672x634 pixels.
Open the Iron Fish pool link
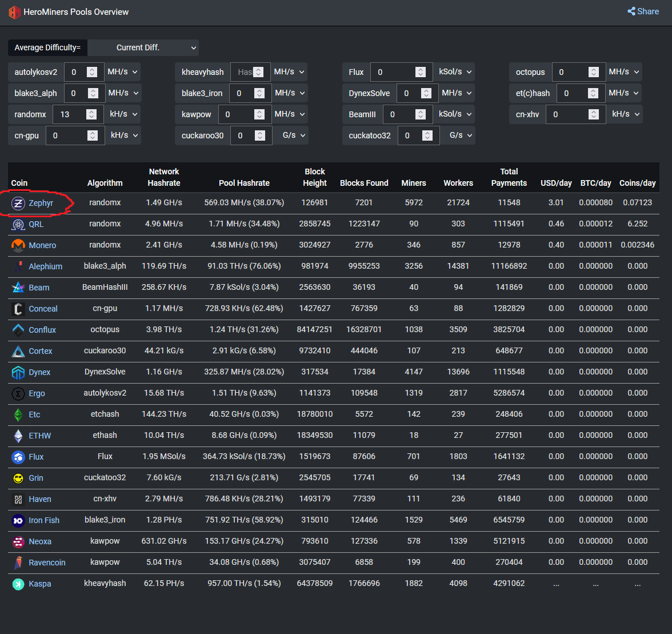[44, 520]
